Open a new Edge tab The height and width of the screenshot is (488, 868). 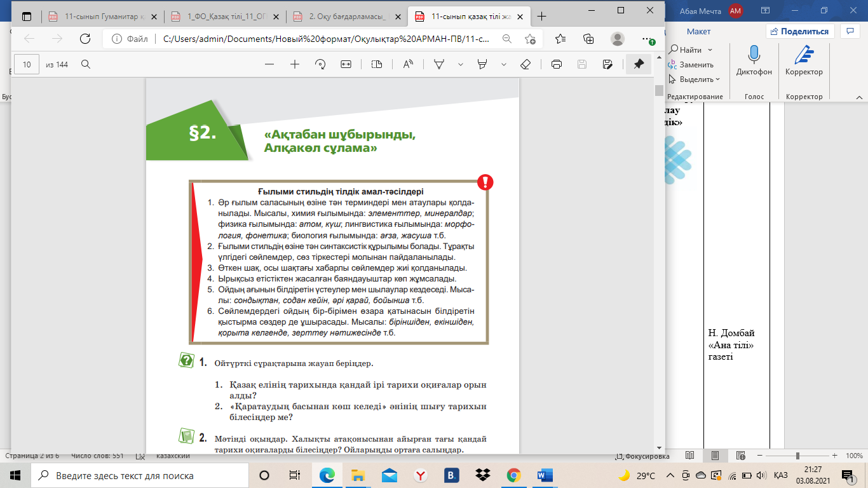(542, 17)
